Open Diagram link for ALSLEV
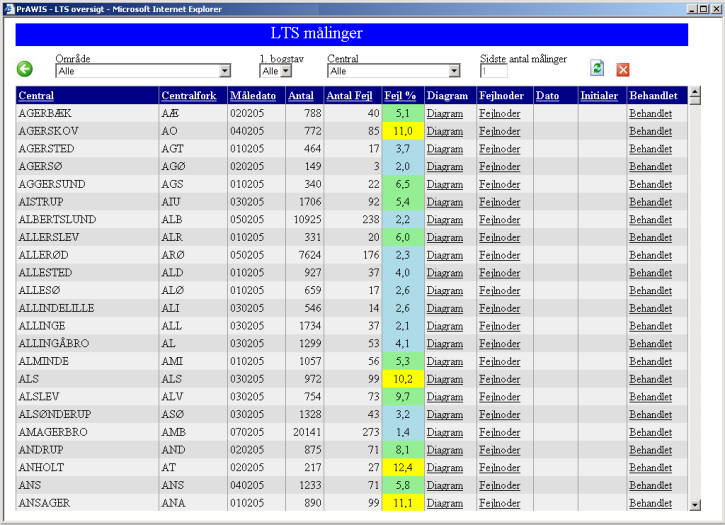The width and height of the screenshot is (725, 525). pyautogui.click(x=444, y=397)
